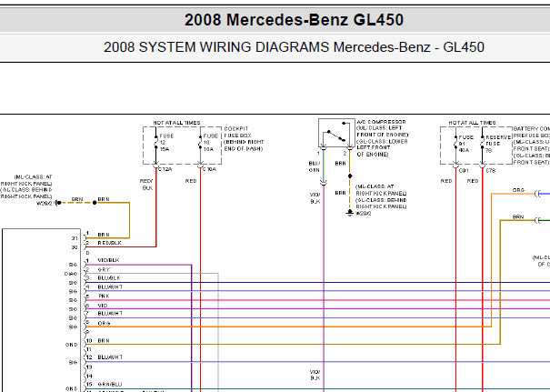This screenshot has width=550, height=392.
Task: Select "BLU/WHT" wire label at pin 7
Action: [110, 314]
